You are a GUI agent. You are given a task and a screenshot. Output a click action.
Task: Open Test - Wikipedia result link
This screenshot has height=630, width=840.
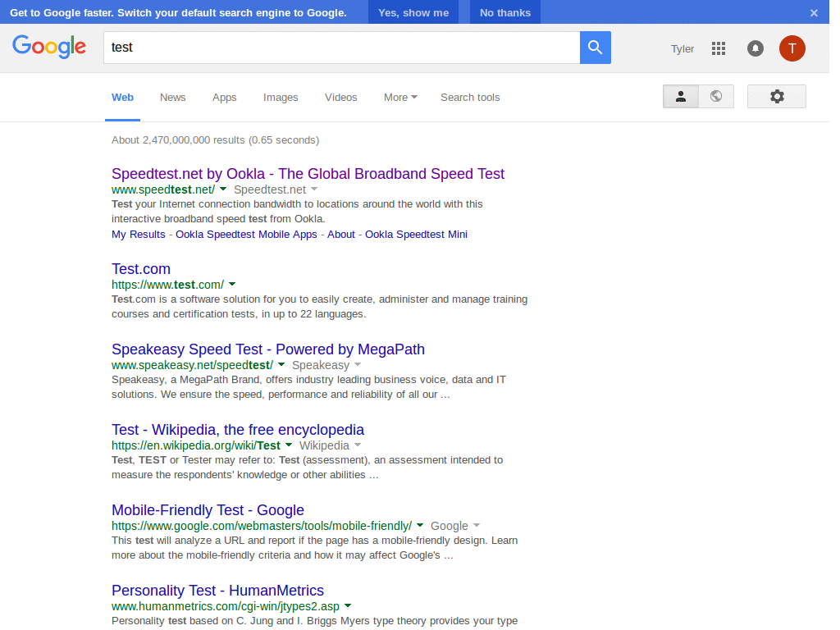pyautogui.click(x=238, y=430)
